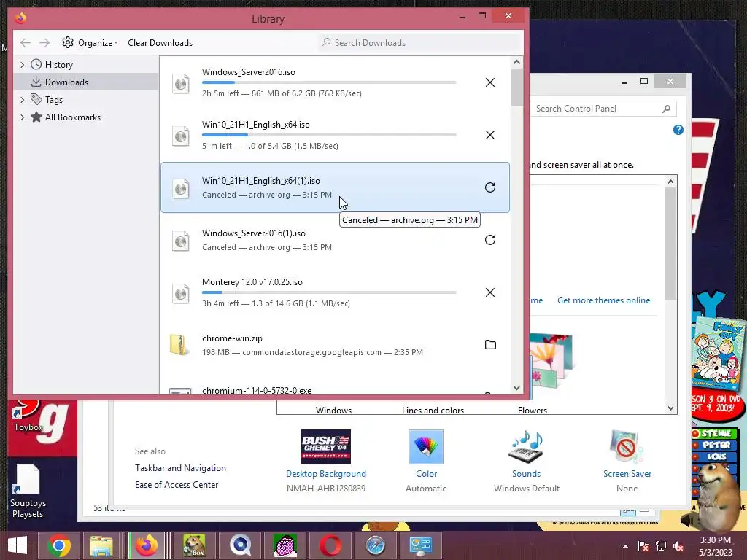This screenshot has height=560, width=747.
Task: Open File Explorer from the taskbar
Action: coord(101,545)
